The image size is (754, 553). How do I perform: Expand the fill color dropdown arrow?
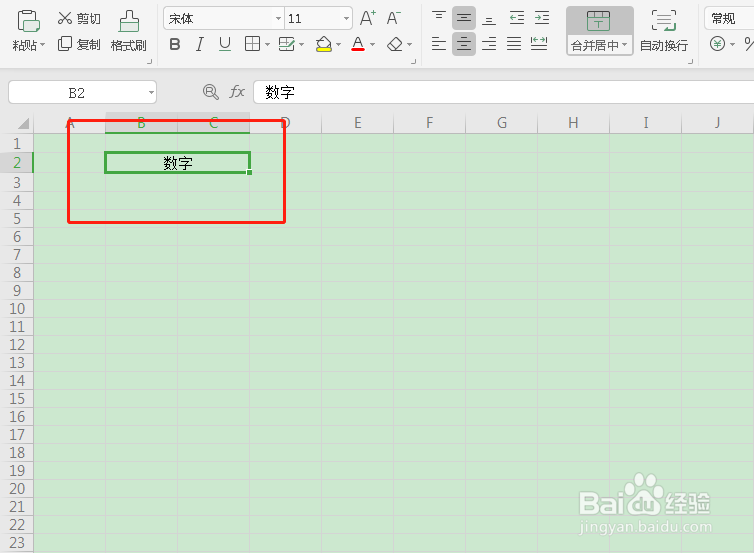[339, 45]
